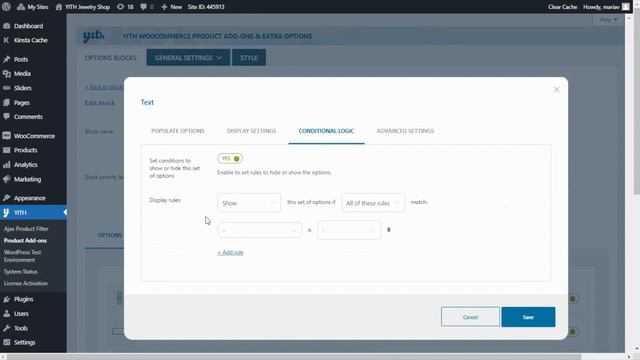Open WordPress Test Environment submenu
Image resolution: width=640 pixels, height=360 pixels.
(x=22, y=256)
